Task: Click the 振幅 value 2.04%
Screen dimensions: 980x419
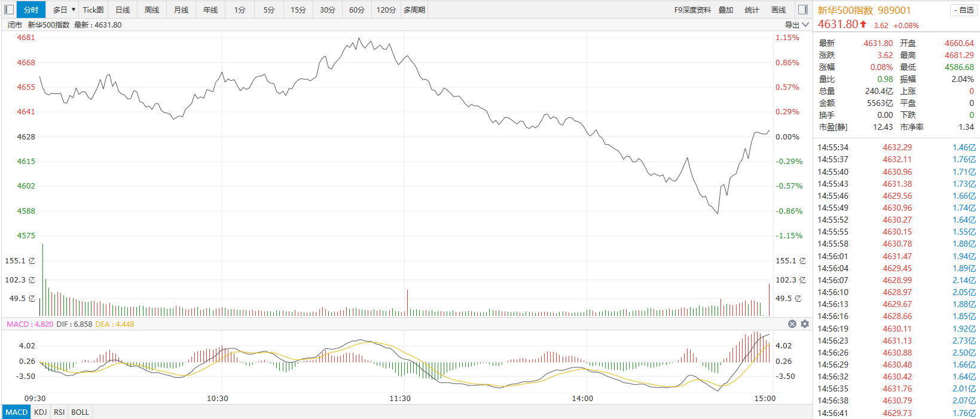Action: [x=963, y=79]
